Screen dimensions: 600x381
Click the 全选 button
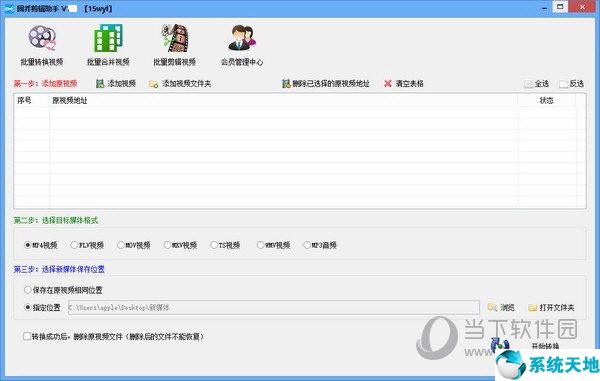536,84
